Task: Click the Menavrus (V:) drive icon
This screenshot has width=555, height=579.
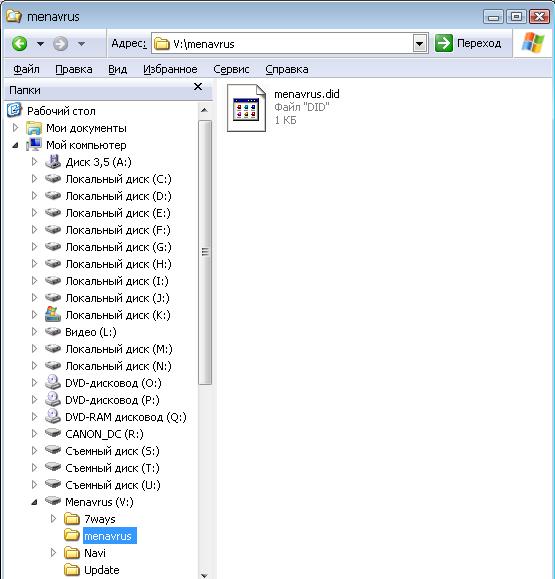Action: tap(53, 501)
